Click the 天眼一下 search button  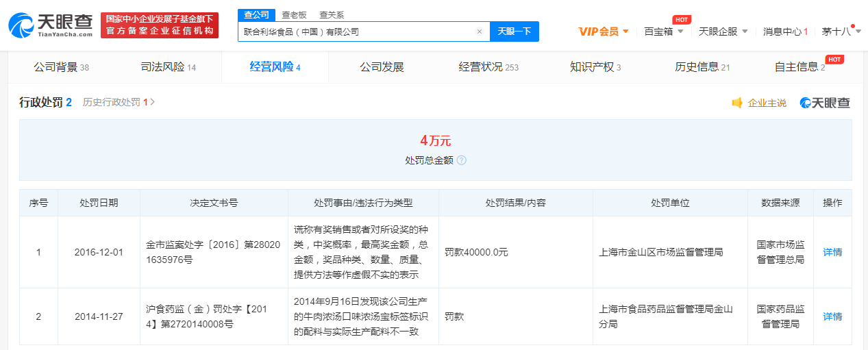pos(514,32)
